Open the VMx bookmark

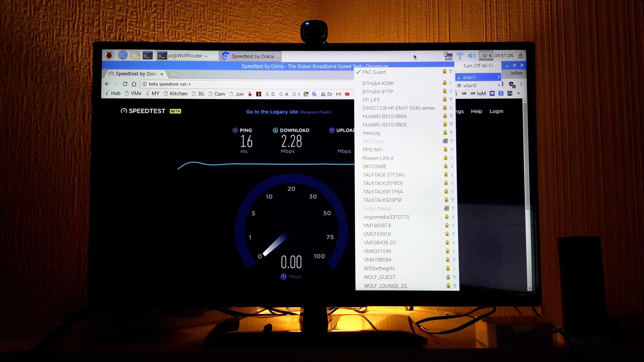pyautogui.click(x=133, y=93)
